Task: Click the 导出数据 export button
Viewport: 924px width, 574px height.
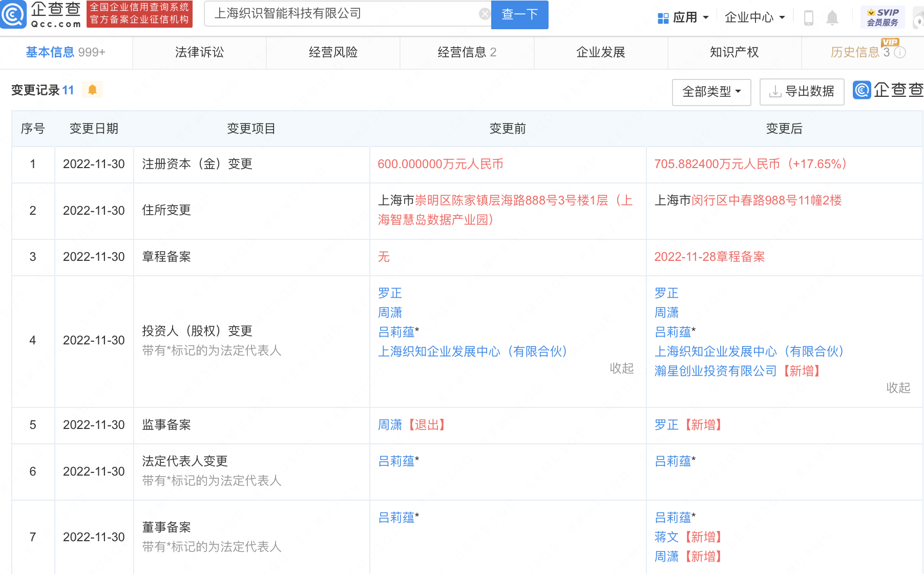Action: click(802, 92)
